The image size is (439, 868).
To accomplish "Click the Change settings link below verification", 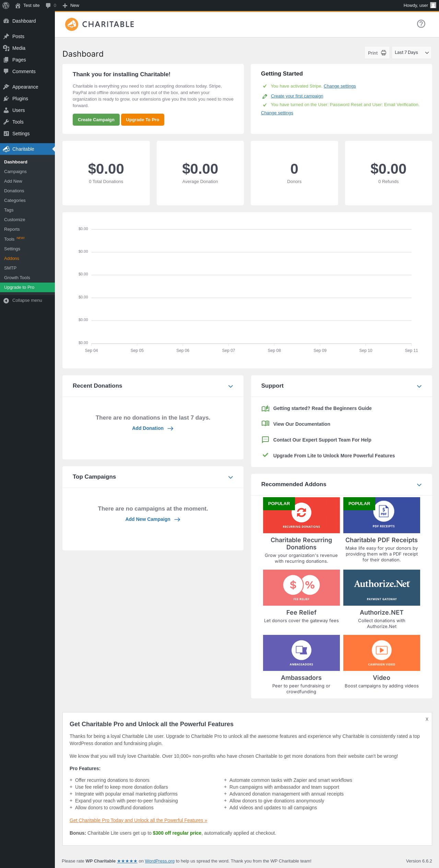I will (277, 113).
